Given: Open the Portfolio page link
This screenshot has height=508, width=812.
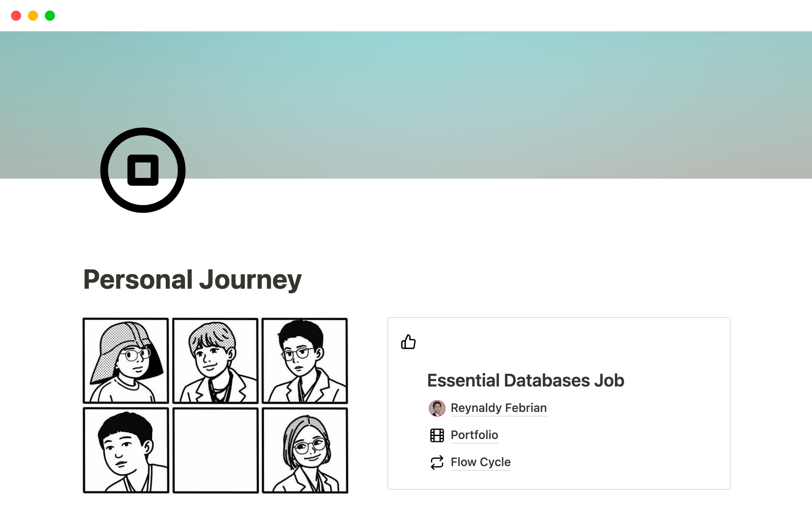Looking at the screenshot, I should click(x=474, y=435).
